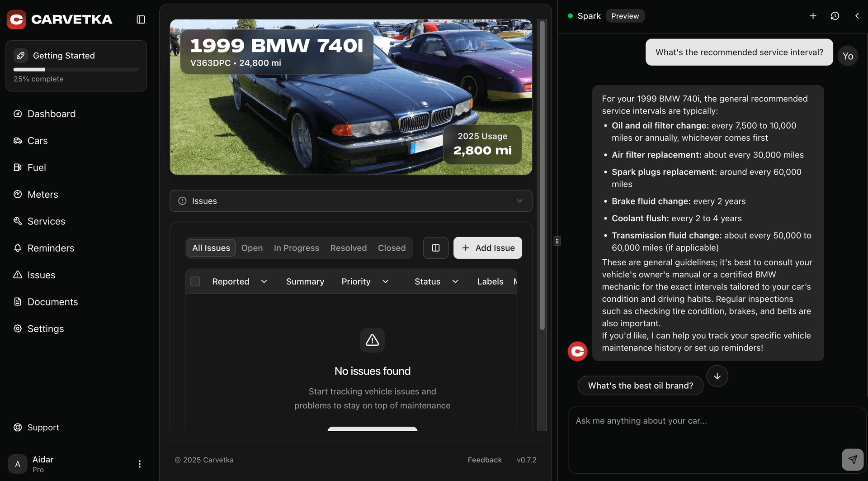Click the Getting Started progress bar
Screen dimensions: 868x481
(76, 70)
